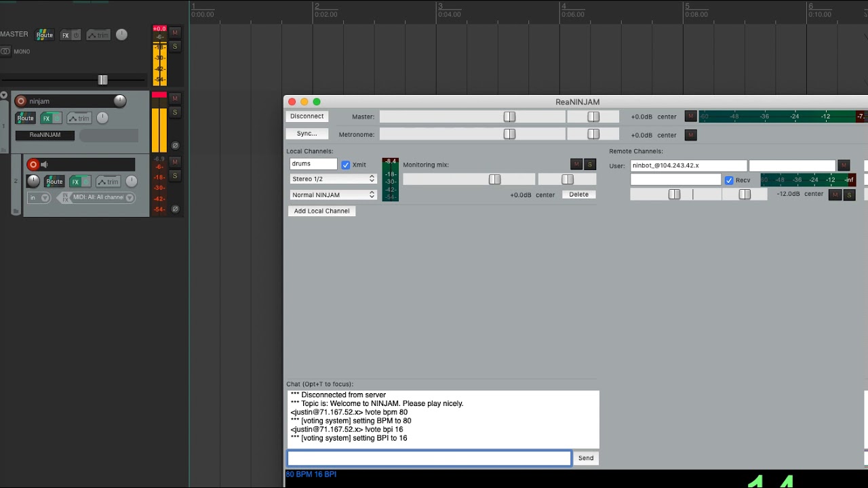
Task: Mute the MASTER track with M button
Action: 175,33
